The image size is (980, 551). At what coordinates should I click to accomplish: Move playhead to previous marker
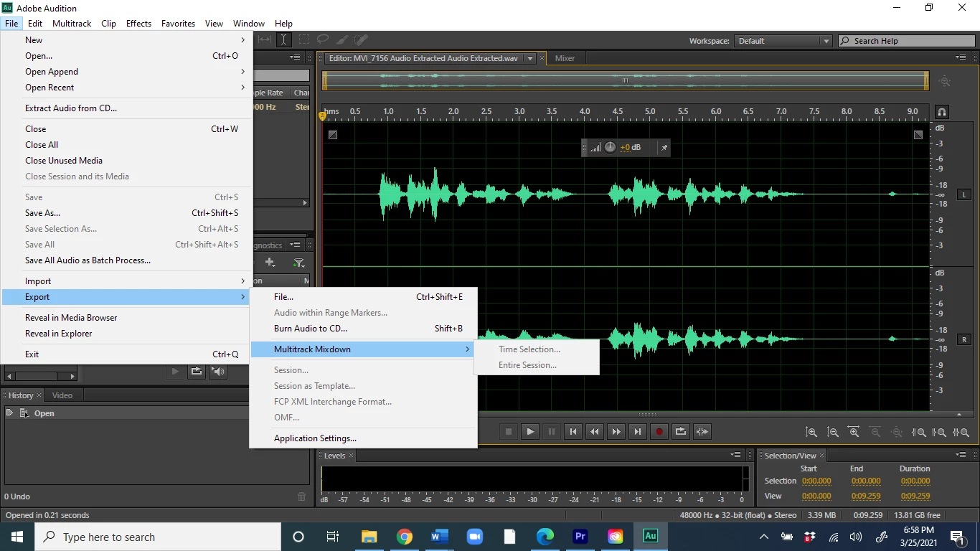573,431
